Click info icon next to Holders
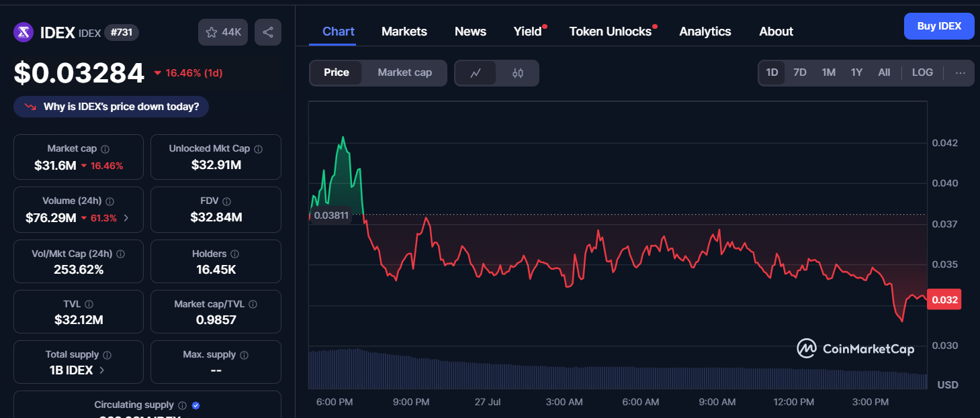Image resolution: width=980 pixels, height=418 pixels. pyautogui.click(x=234, y=254)
